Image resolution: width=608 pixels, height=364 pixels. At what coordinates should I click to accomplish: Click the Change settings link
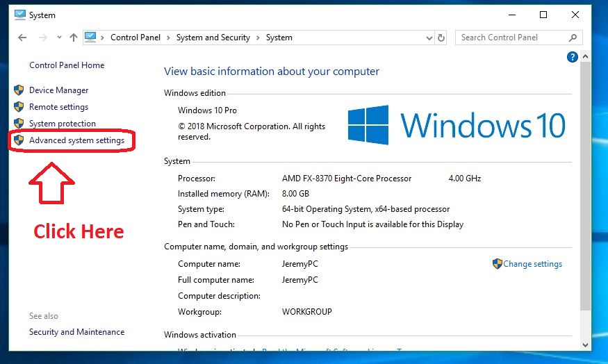tap(532, 264)
